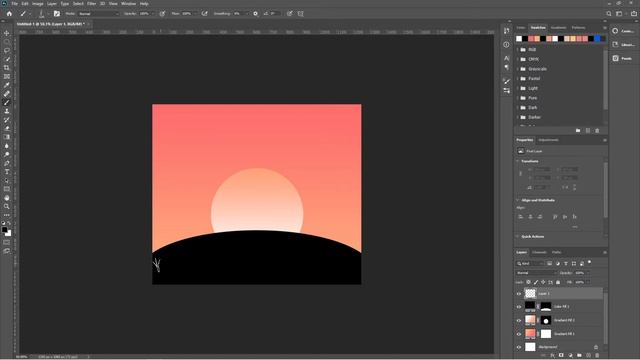The image size is (640, 360).
Task: Delete swatch trash icon
Action: point(597,131)
